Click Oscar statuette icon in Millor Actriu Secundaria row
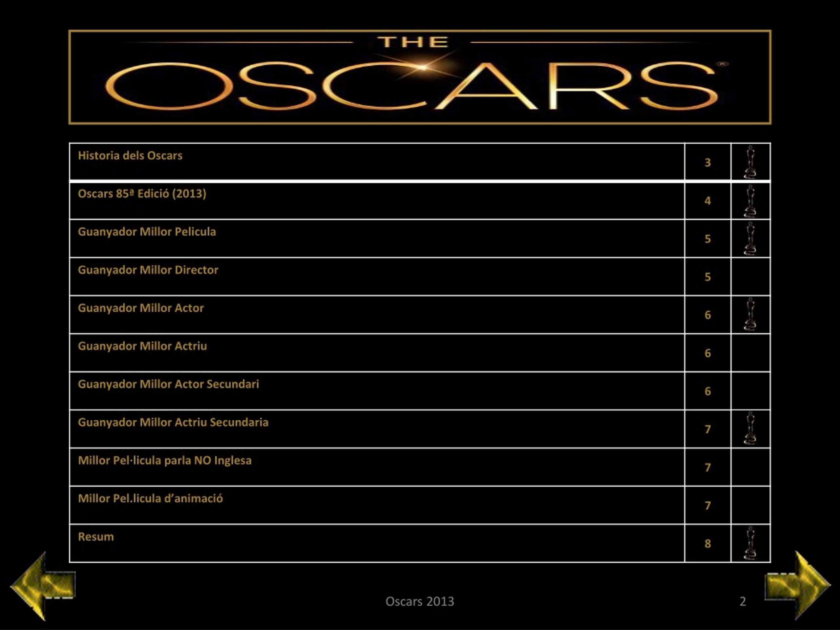840x630 pixels. [750, 428]
